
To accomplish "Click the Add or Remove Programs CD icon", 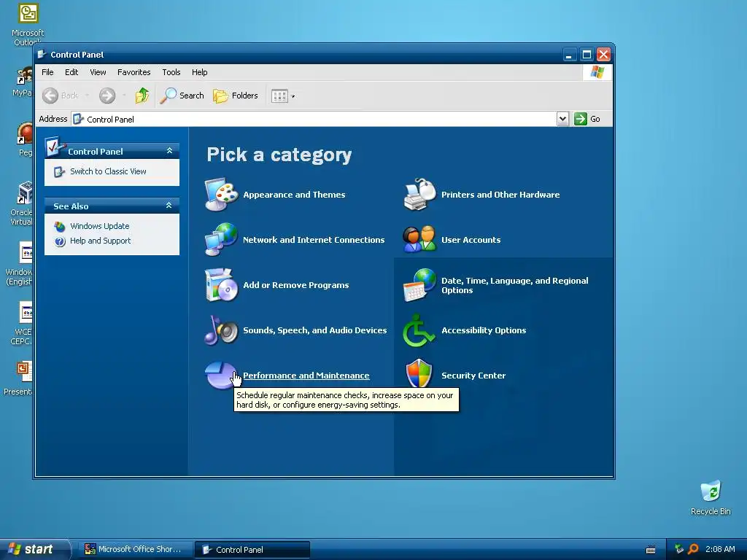I will click(x=221, y=285).
